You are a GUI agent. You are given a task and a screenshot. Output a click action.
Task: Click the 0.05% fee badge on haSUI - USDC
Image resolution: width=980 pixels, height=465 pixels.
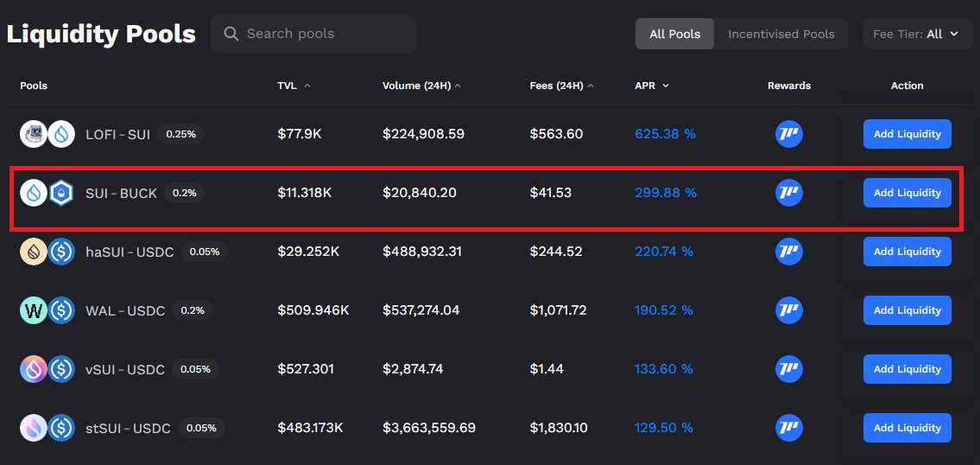coord(205,252)
